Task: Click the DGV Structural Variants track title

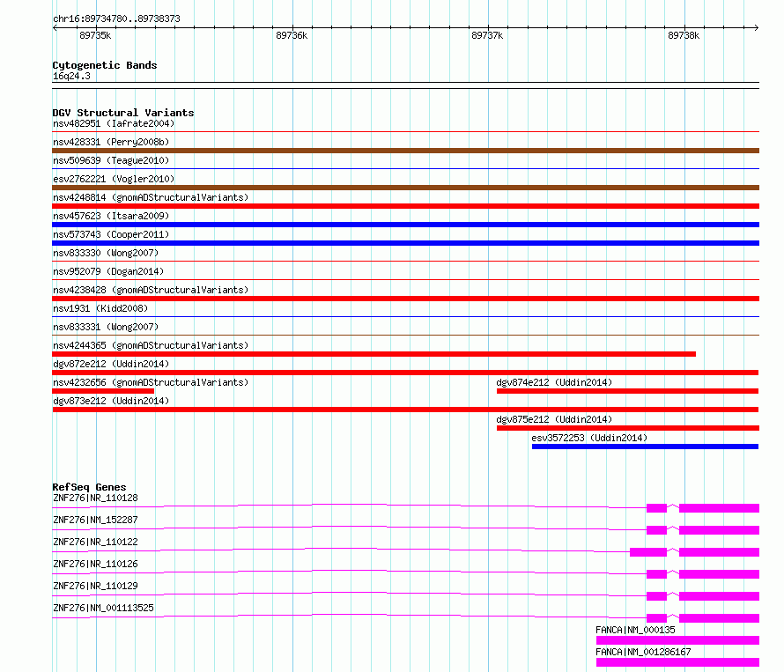Action: click(123, 113)
